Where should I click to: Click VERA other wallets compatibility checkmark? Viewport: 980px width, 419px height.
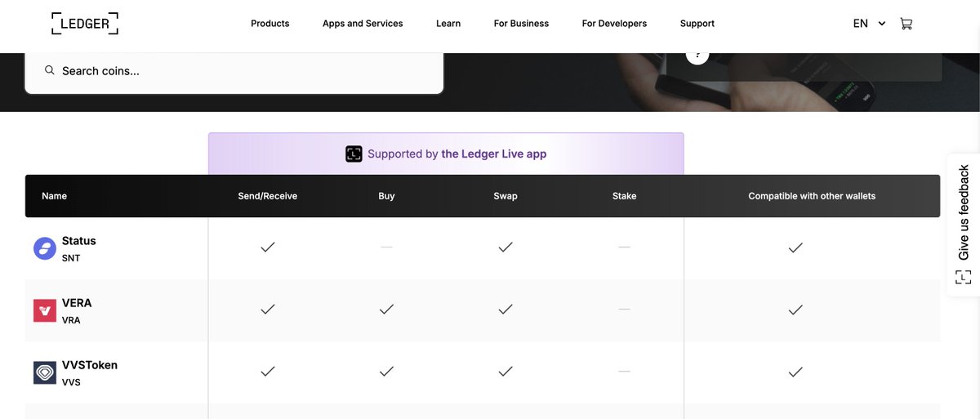pos(795,309)
